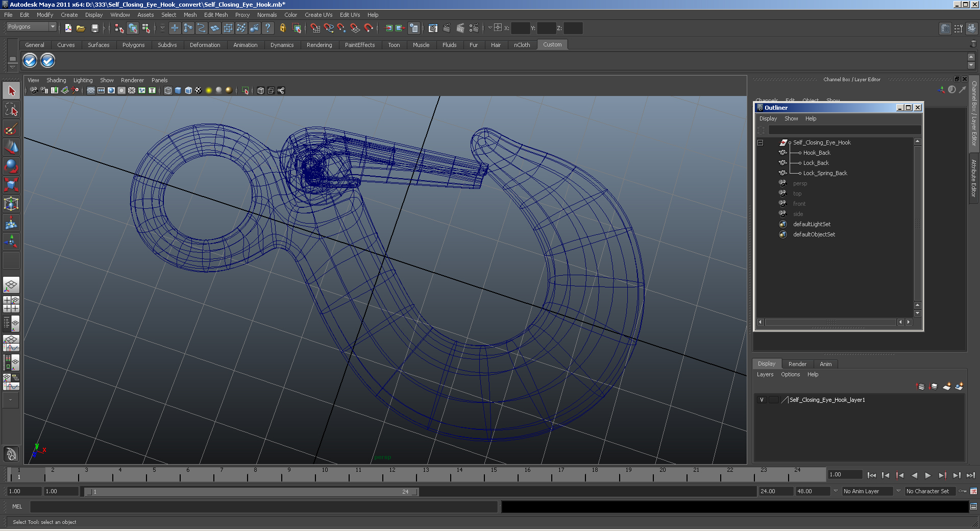Toggle display type box of Self_Closing_Eye_Hook_layer1

click(774, 400)
